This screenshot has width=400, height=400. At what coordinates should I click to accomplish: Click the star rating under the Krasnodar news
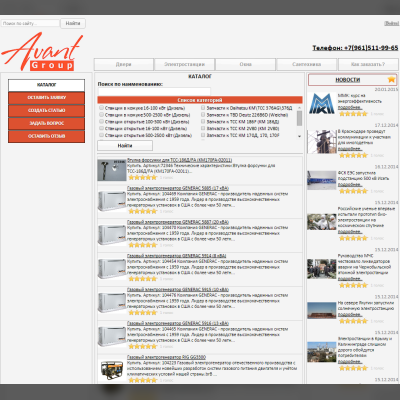(x=353, y=155)
